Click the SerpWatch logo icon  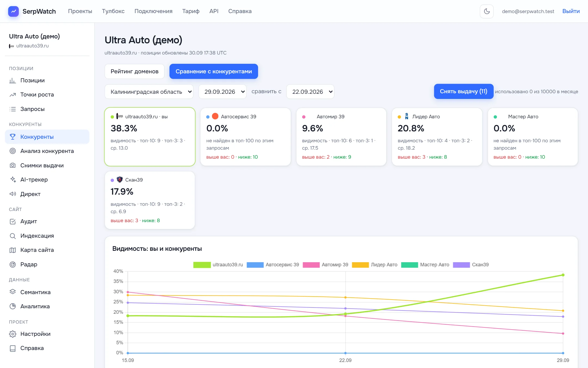(13, 11)
